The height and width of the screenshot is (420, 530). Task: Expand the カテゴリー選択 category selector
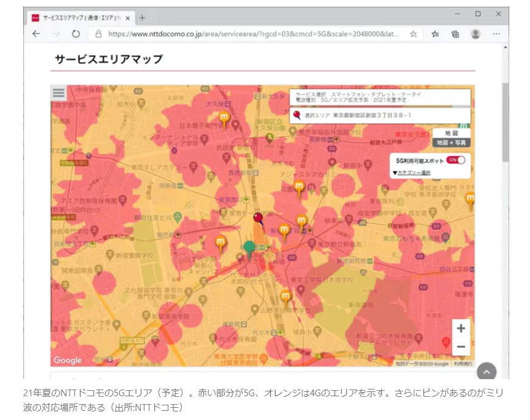[412, 173]
